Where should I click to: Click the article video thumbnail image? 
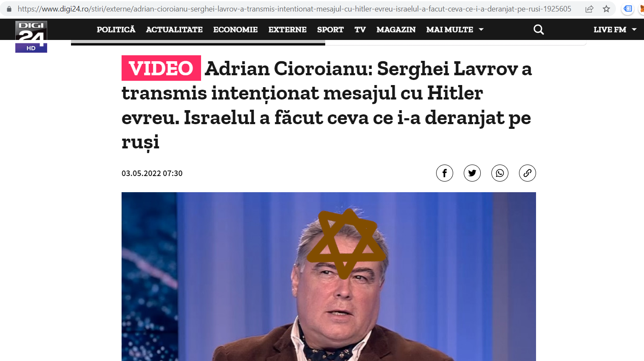tap(329, 276)
